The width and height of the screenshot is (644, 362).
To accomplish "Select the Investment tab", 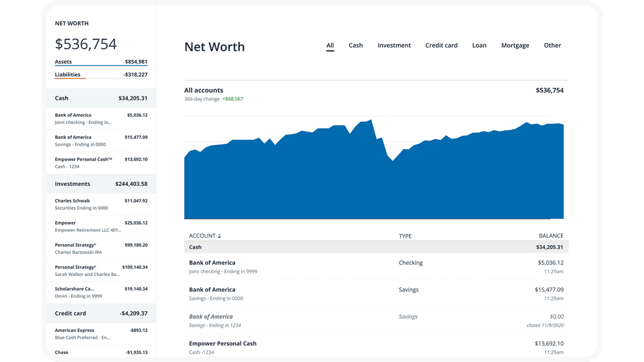I will tap(394, 45).
